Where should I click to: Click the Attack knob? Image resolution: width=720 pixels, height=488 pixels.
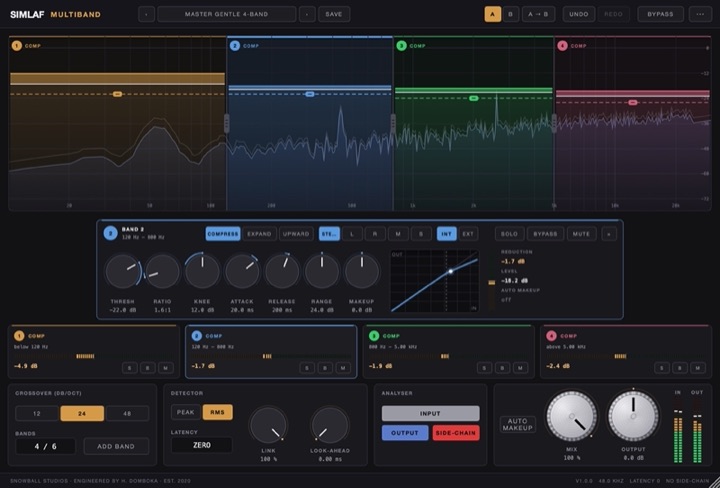pos(242,271)
